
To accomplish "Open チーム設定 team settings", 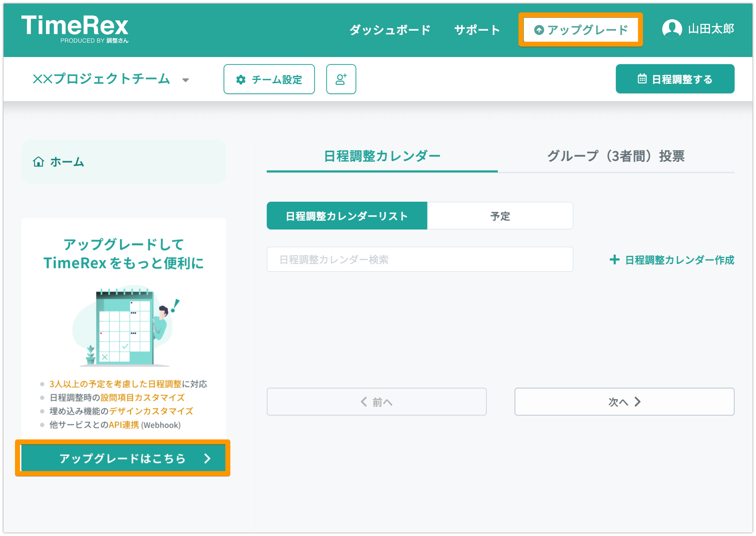I will click(269, 79).
